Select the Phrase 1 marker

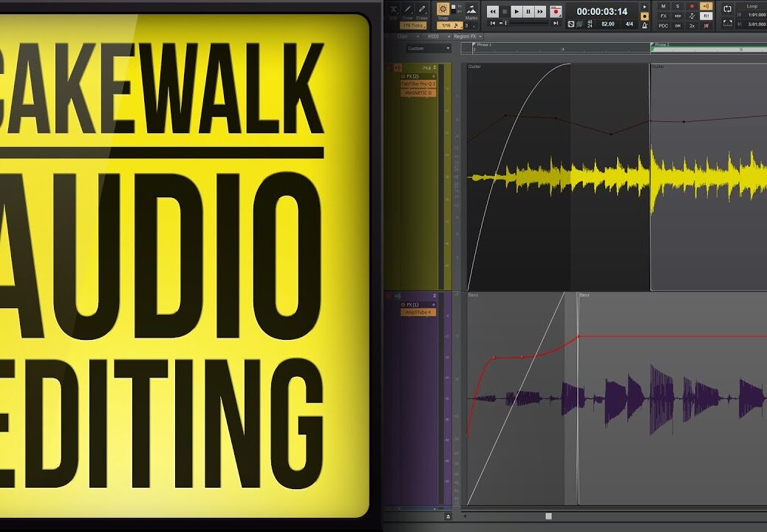[483, 44]
